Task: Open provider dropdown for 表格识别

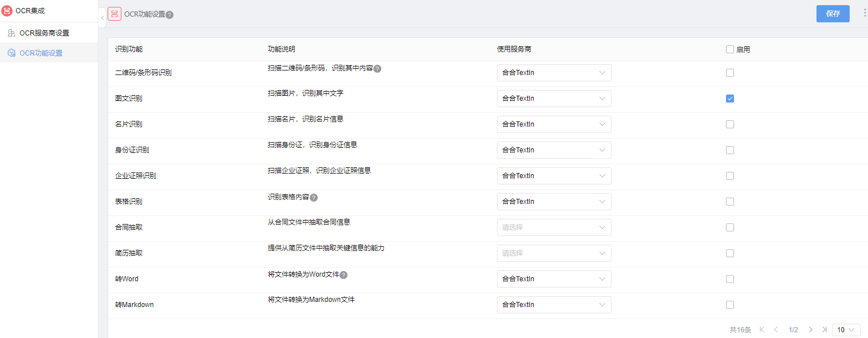Action: [554, 202]
